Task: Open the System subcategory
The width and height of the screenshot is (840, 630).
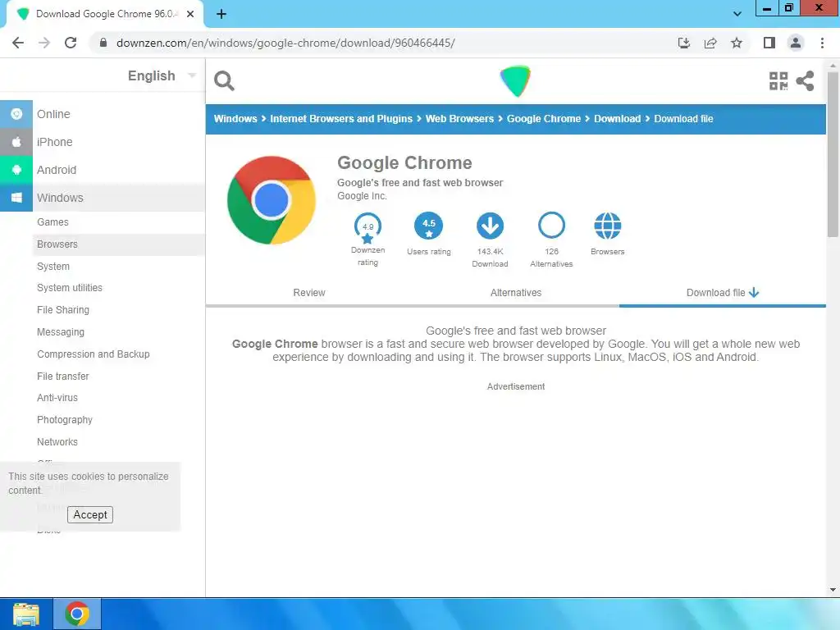Action: [x=53, y=267]
